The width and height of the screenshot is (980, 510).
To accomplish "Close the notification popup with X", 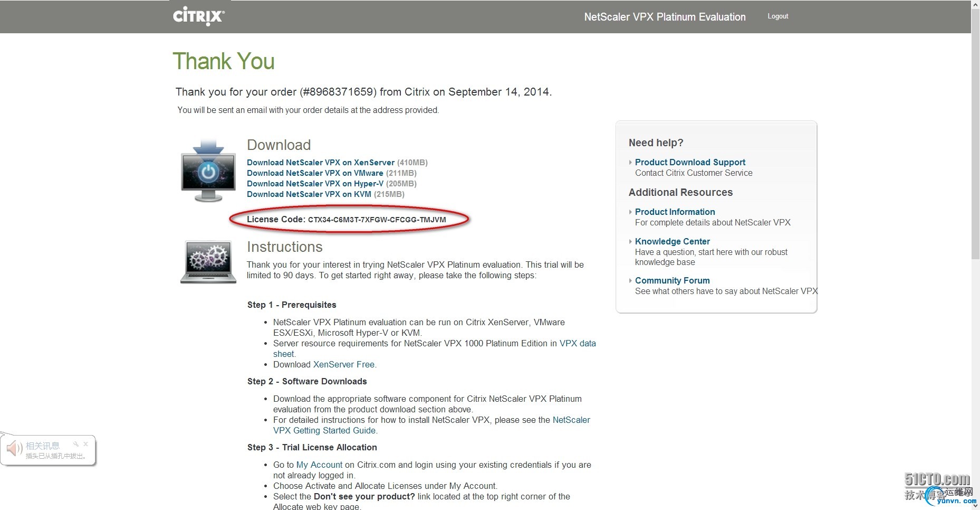I will tap(85, 444).
